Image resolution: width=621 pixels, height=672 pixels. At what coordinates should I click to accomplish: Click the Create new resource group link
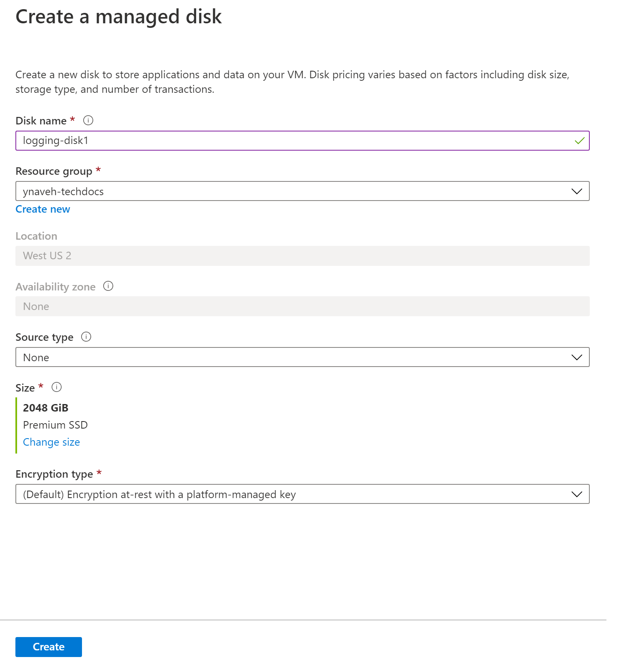tap(43, 209)
